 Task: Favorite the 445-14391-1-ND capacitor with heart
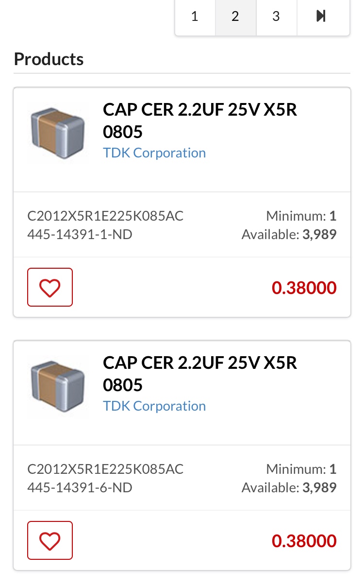50,287
